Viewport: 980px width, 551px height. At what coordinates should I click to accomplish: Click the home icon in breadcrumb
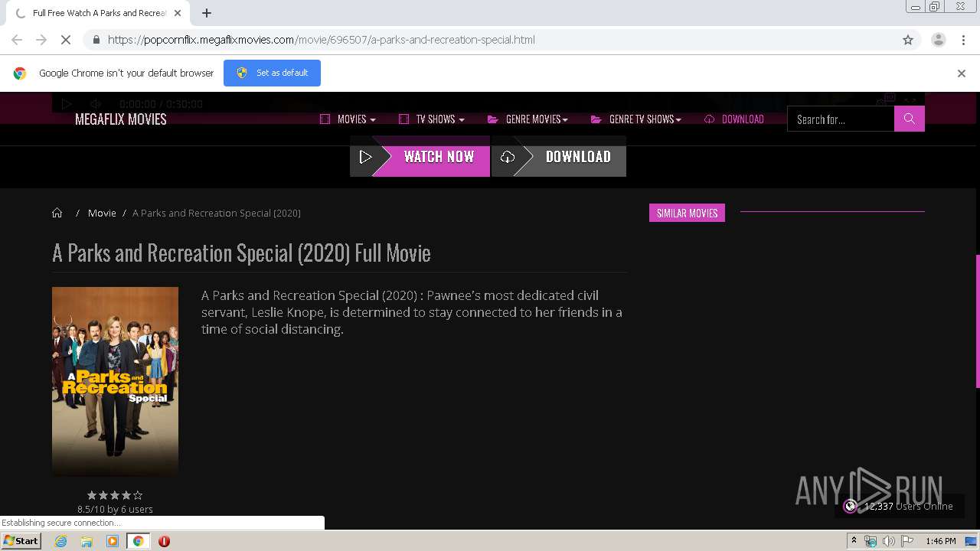click(57, 213)
